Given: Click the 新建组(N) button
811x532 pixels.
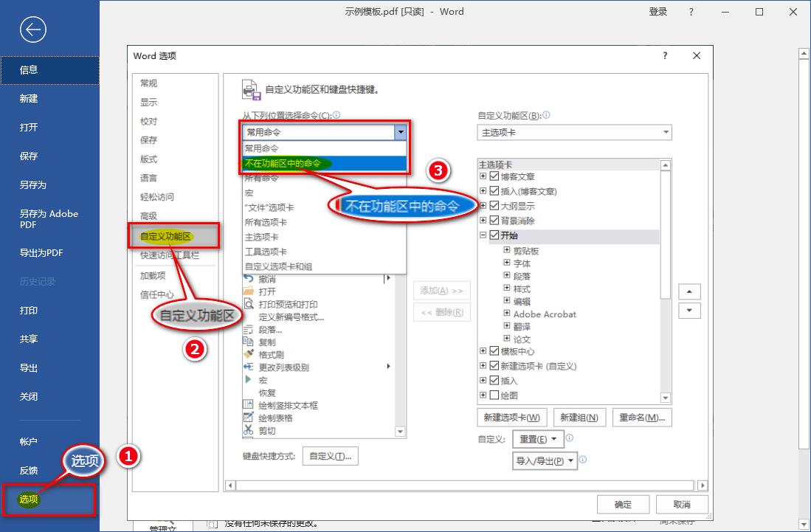Looking at the screenshot, I should point(579,417).
